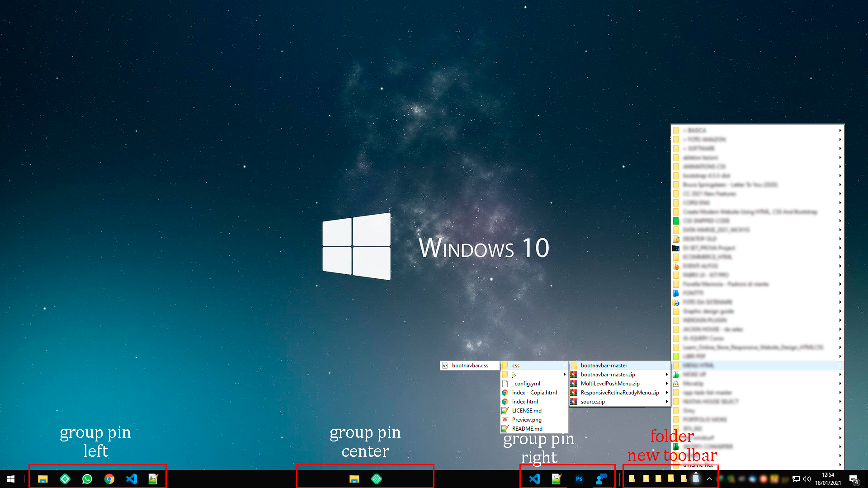Image resolution: width=868 pixels, height=488 pixels.
Task: Open bootnavbar.css file entry
Action: 470,366
